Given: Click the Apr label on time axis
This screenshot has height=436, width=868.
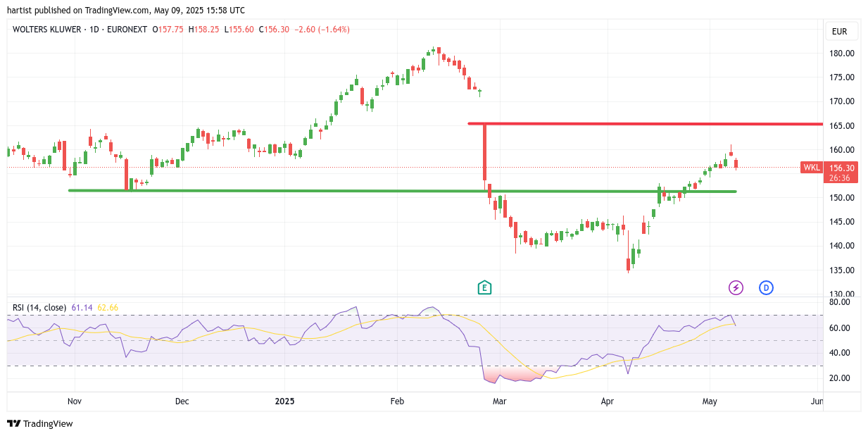Looking at the screenshot, I should (608, 401).
